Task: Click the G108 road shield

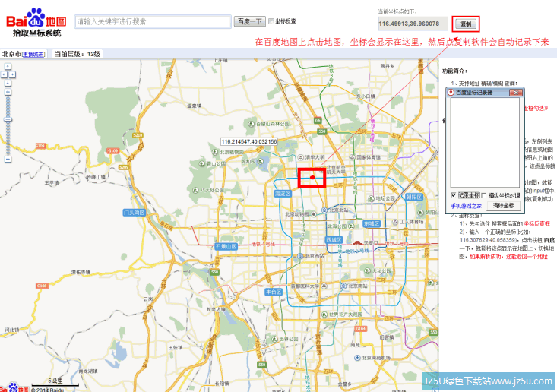Action: [42, 286]
